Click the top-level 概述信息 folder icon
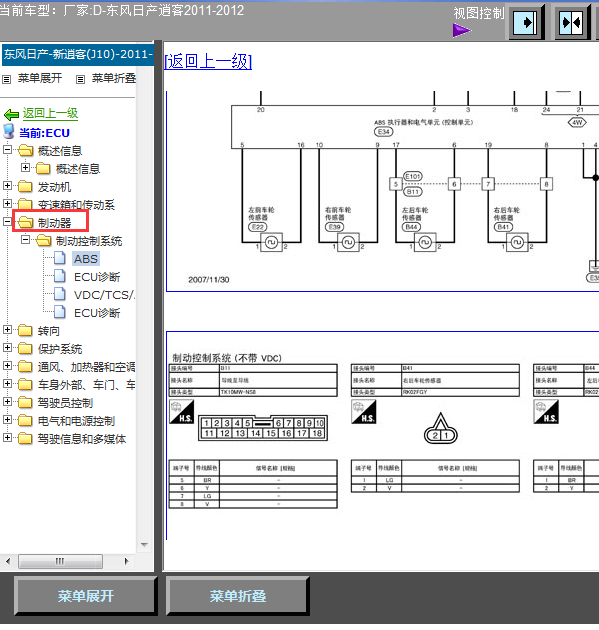The image size is (599, 630). [x=25, y=151]
